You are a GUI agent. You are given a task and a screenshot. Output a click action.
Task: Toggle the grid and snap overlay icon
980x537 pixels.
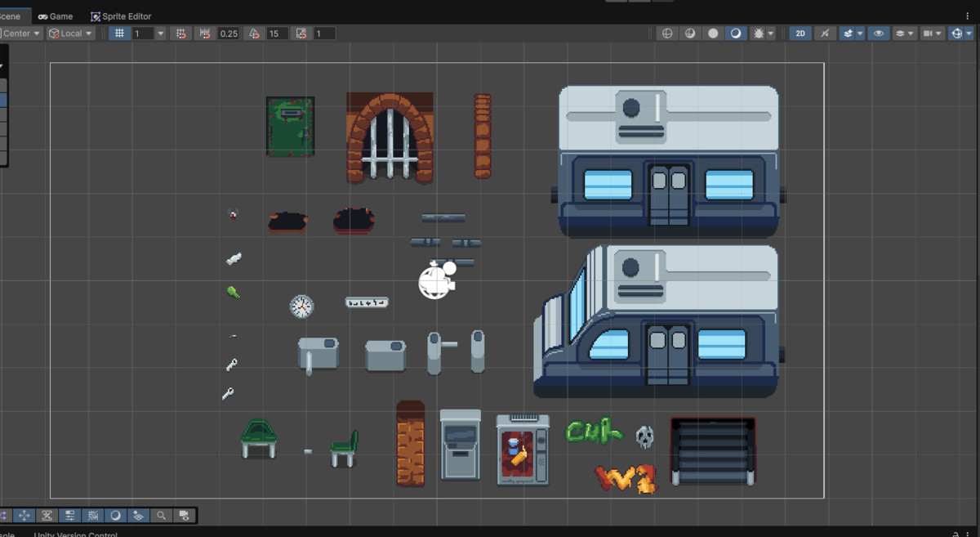click(93, 516)
